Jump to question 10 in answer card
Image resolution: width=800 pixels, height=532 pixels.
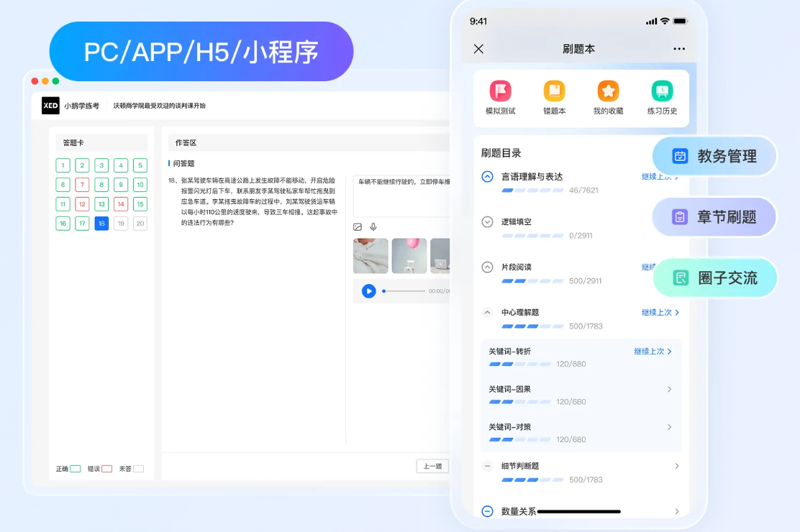click(140, 185)
